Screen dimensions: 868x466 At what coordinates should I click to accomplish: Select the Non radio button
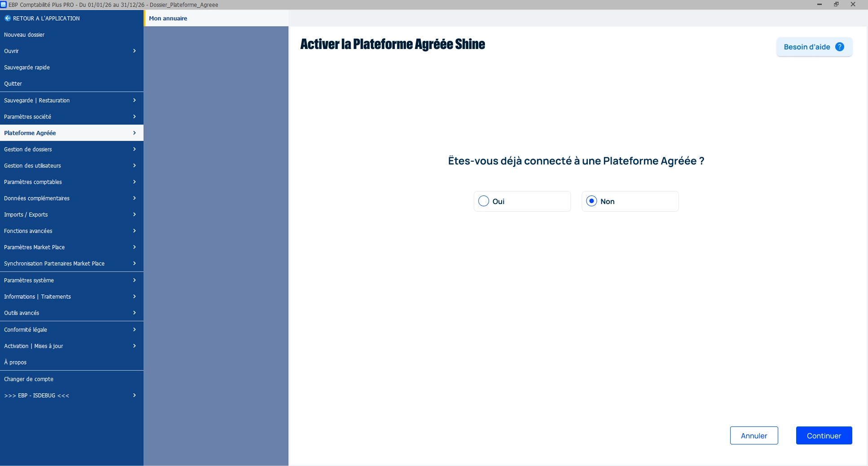591,201
